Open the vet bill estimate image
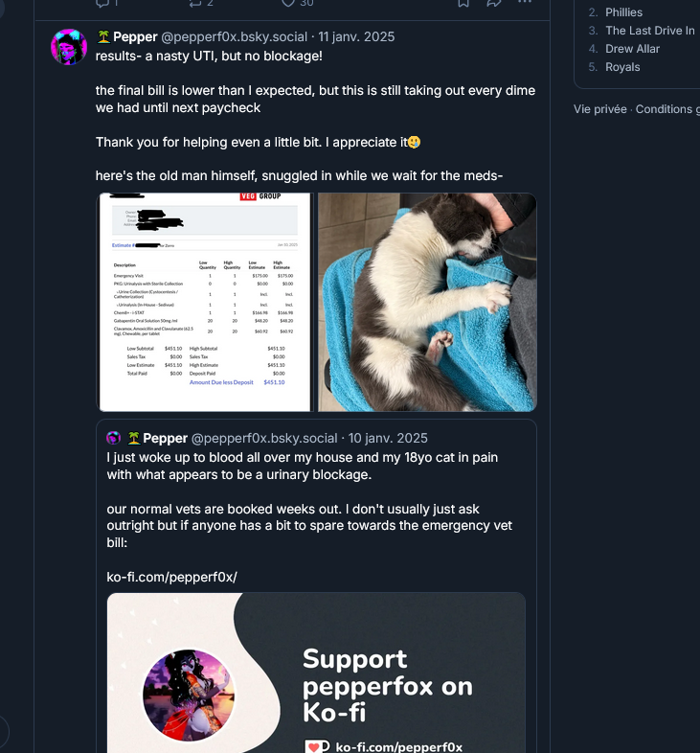The height and width of the screenshot is (753, 700). pos(206,302)
